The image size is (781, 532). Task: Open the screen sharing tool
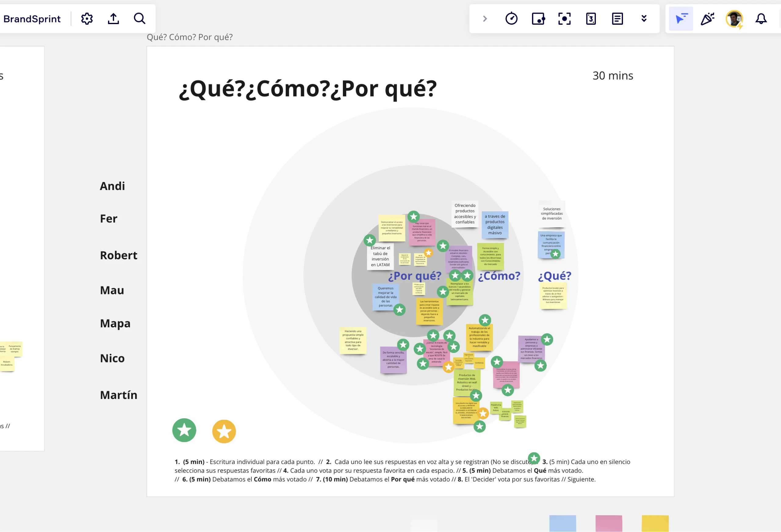point(538,19)
